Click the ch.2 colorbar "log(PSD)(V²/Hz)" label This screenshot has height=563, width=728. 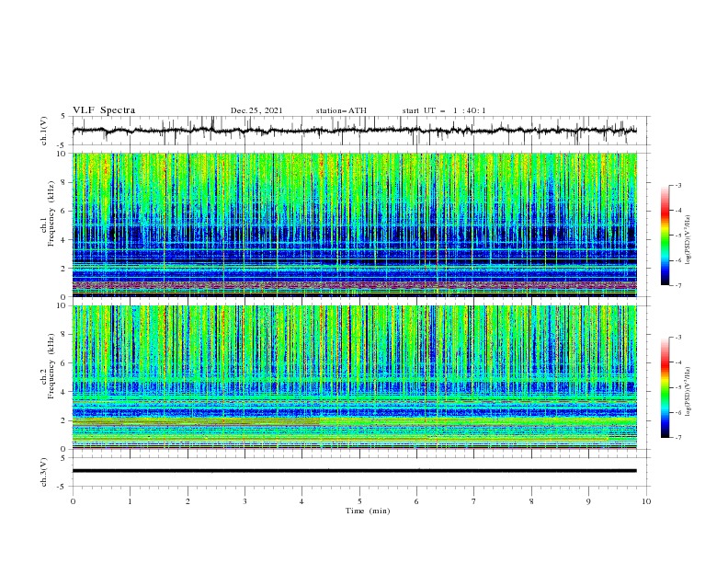[688, 392]
